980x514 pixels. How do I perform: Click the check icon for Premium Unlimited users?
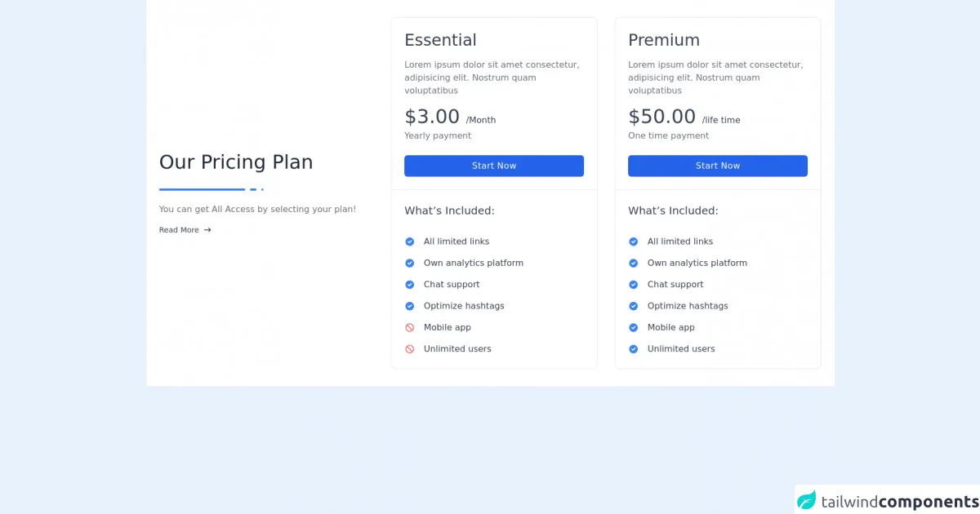coord(633,349)
